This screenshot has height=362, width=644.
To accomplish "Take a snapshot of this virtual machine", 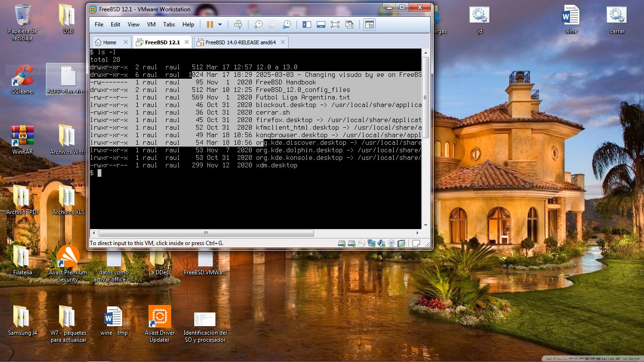I will tap(258, 25).
